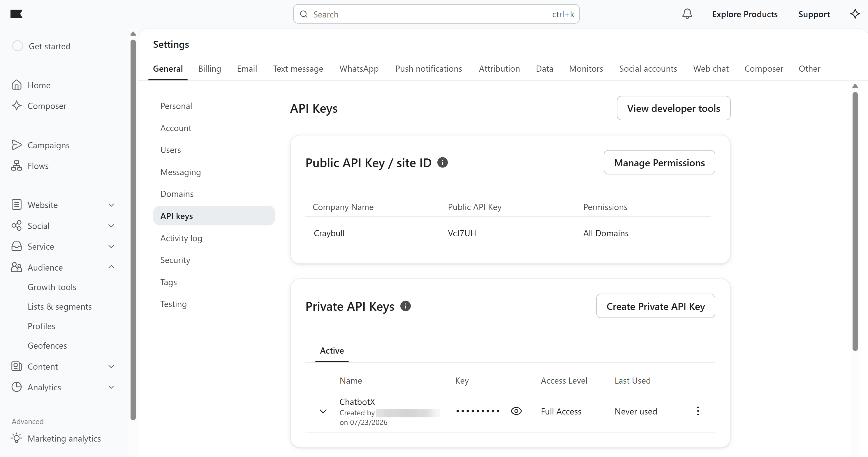Click the Analytics pie chart icon
868x457 pixels.
17,387
